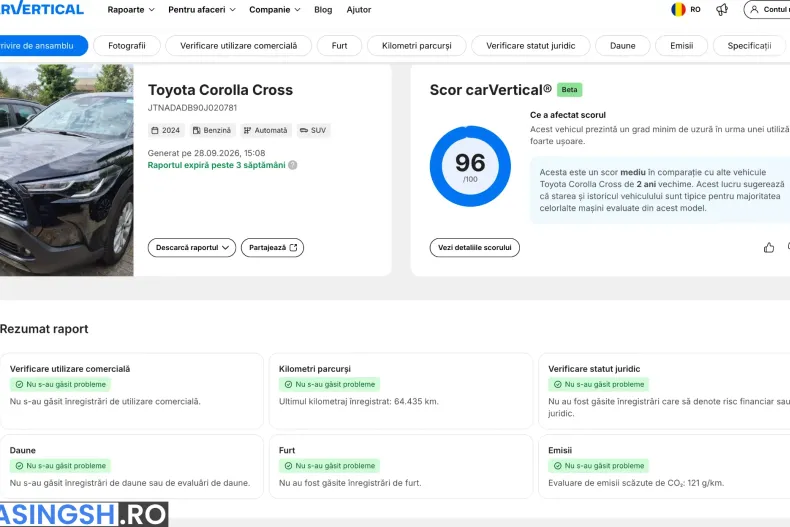
Task: Select the Specificații tab
Action: pos(749,46)
